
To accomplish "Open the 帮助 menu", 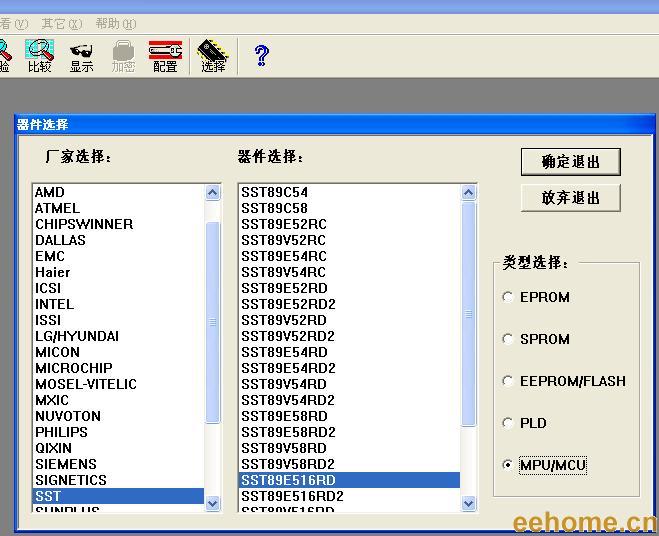I will (x=116, y=24).
